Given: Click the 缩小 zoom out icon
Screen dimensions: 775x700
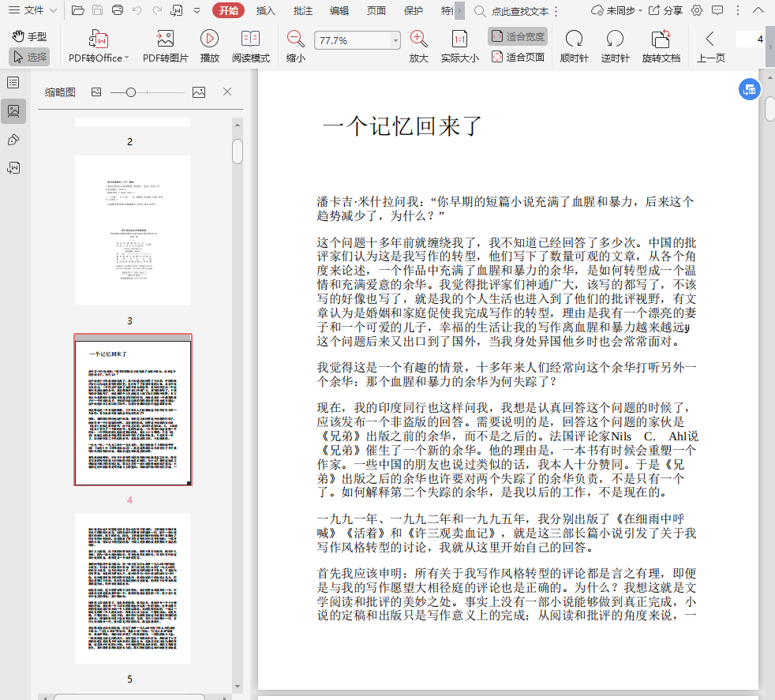Looking at the screenshot, I should point(296,46).
